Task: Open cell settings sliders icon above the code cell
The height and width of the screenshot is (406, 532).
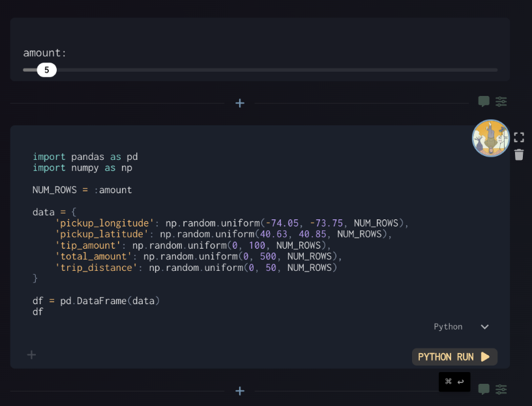Action: [501, 101]
